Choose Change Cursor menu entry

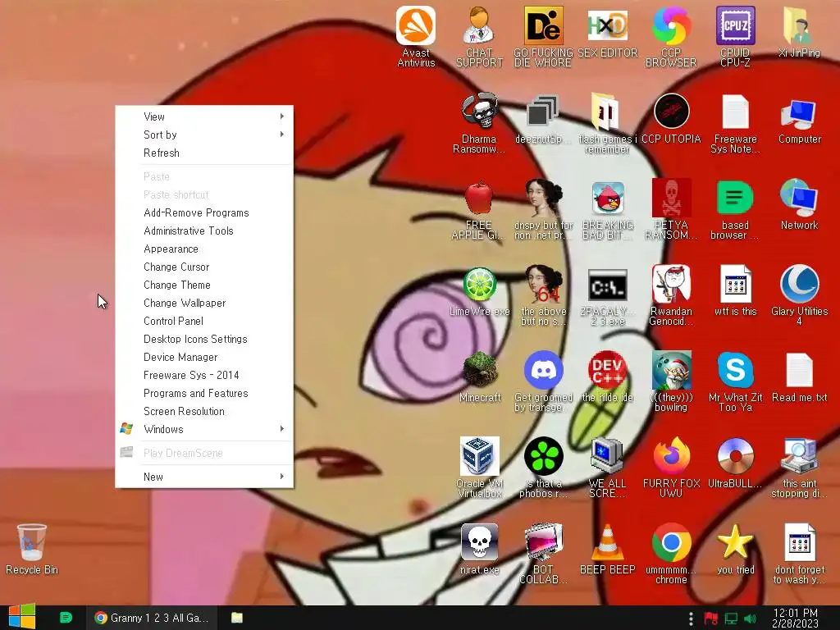click(x=204, y=267)
